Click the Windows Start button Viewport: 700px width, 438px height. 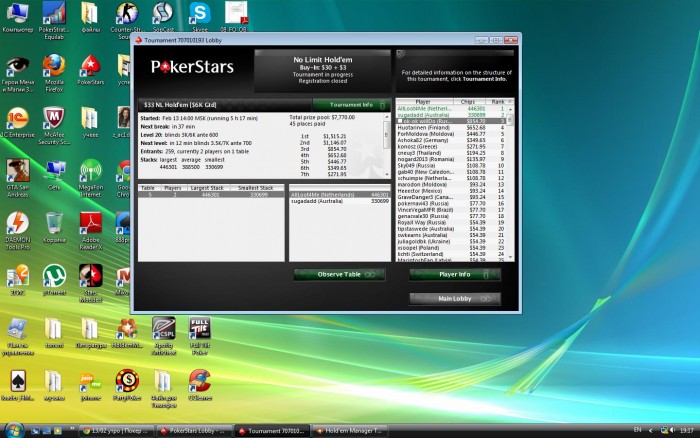pyautogui.click(x=14, y=430)
